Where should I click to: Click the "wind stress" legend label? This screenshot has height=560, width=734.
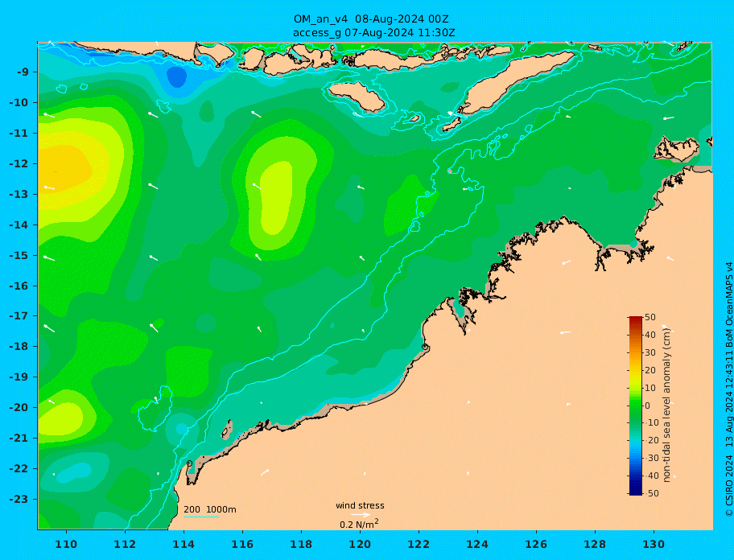point(360,506)
